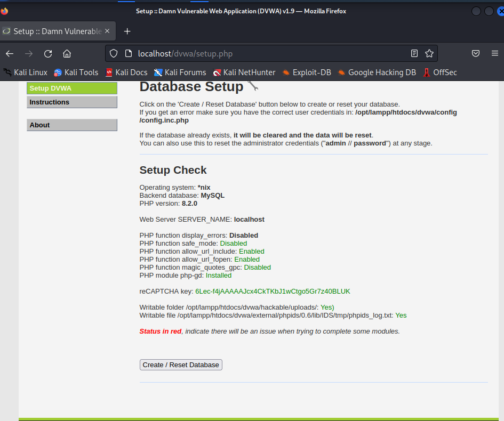Open the Firefox application menu
The image size is (504, 421).
pos(495,53)
